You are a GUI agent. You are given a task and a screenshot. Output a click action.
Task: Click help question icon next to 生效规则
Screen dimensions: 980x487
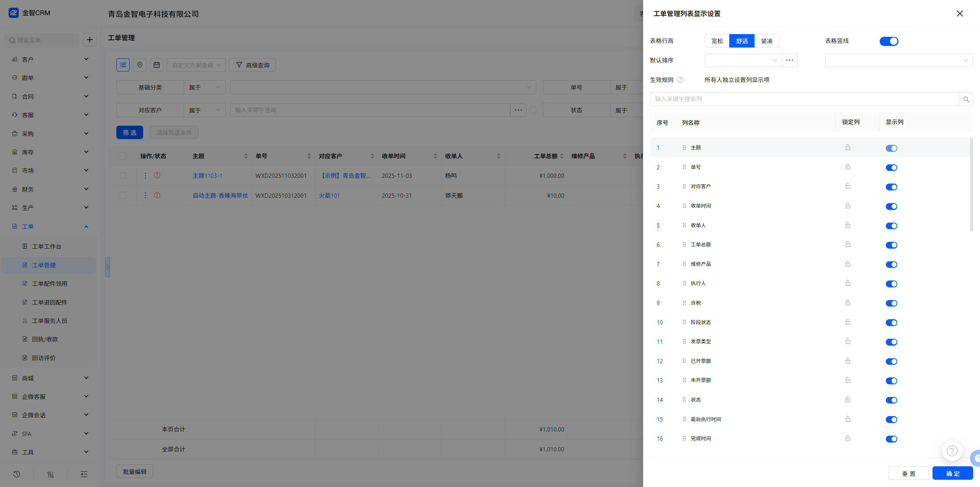pyautogui.click(x=680, y=80)
